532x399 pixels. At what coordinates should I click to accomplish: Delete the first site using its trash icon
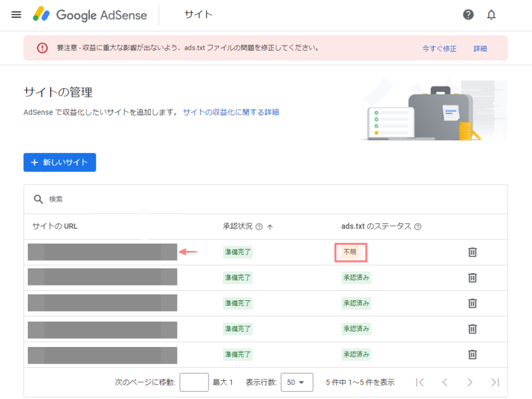coord(472,252)
